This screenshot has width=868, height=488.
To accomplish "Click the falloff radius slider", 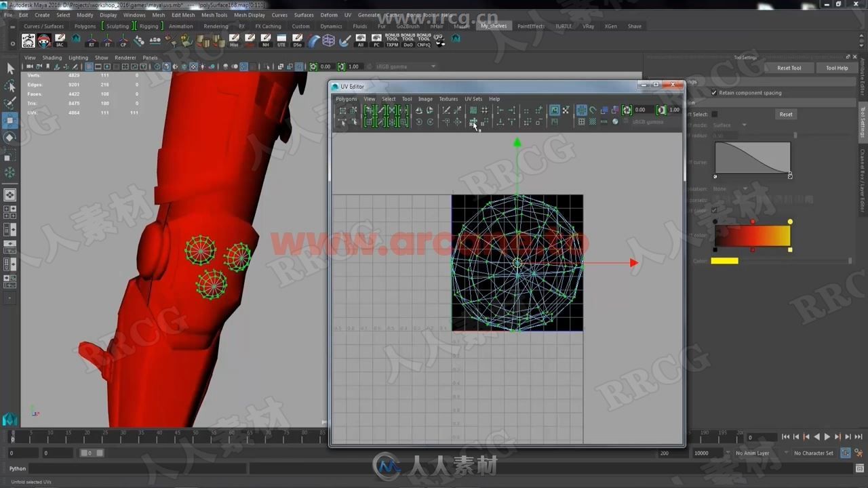I will tap(795, 136).
